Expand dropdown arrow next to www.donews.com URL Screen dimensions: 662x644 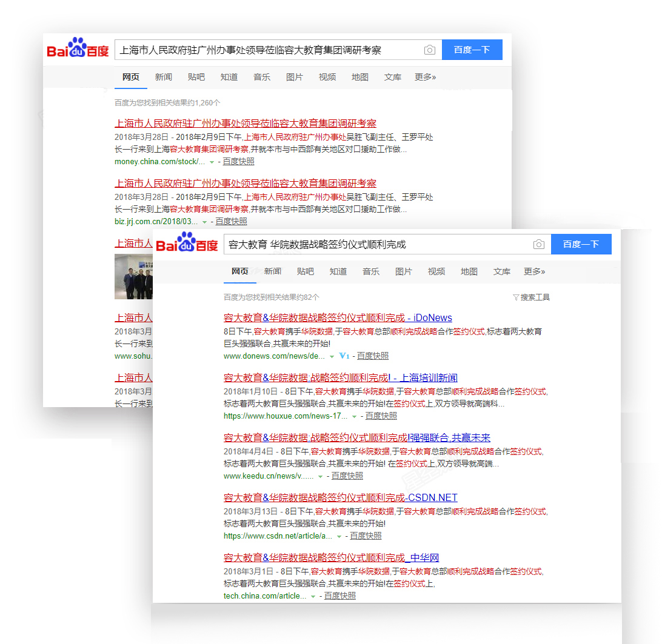pyautogui.click(x=332, y=357)
